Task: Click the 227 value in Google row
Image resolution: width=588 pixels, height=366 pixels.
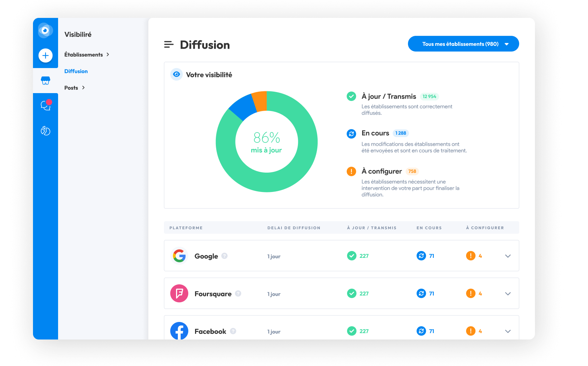Action: click(364, 256)
